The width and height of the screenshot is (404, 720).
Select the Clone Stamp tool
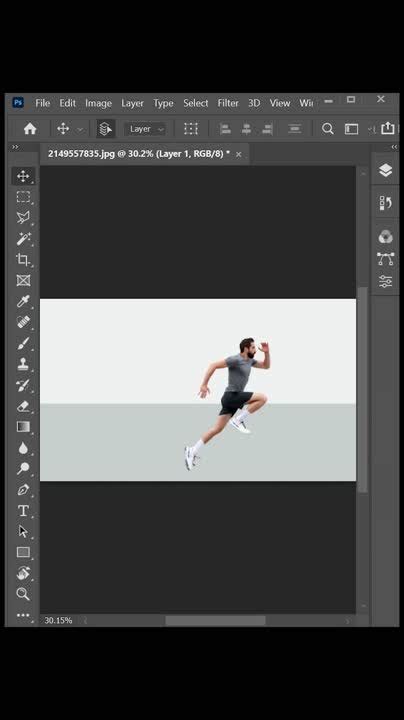tap(23, 364)
